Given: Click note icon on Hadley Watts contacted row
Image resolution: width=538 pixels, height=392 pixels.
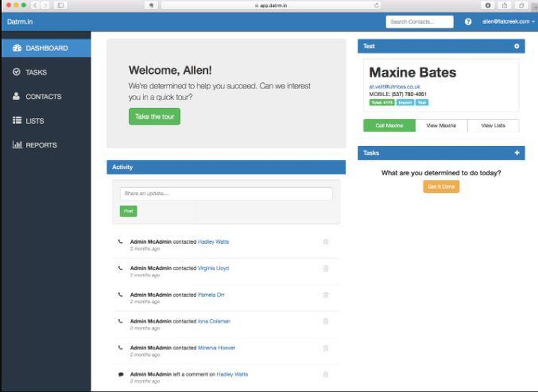Looking at the screenshot, I should coord(325,242).
